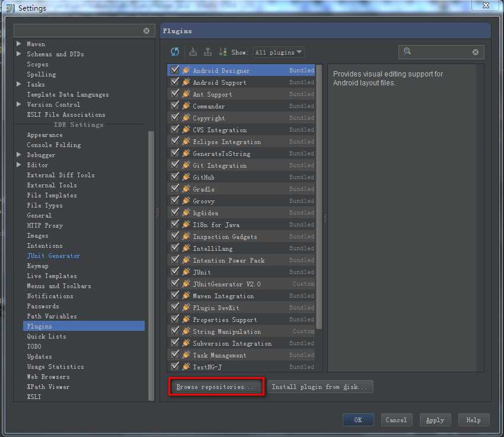Image resolution: width=504 pixels, height=437 pixels.
Task: Close the Settings dialog window
Action: tap(486, 5)
